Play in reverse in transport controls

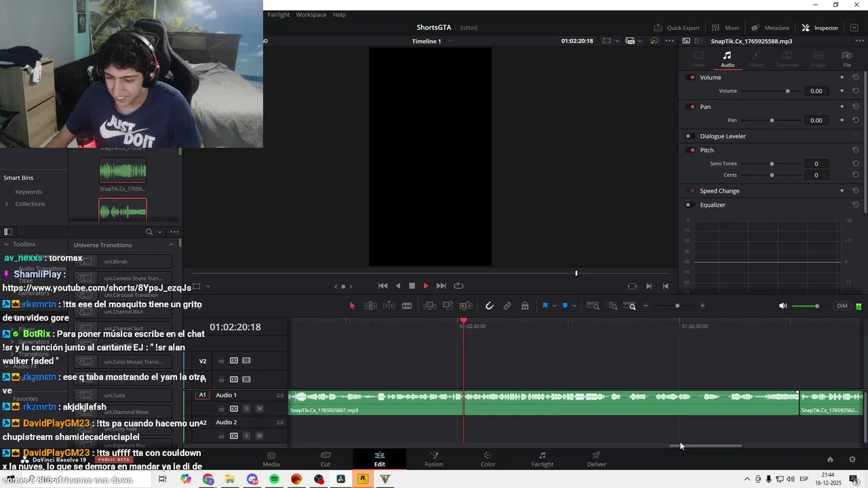(398, 286)
